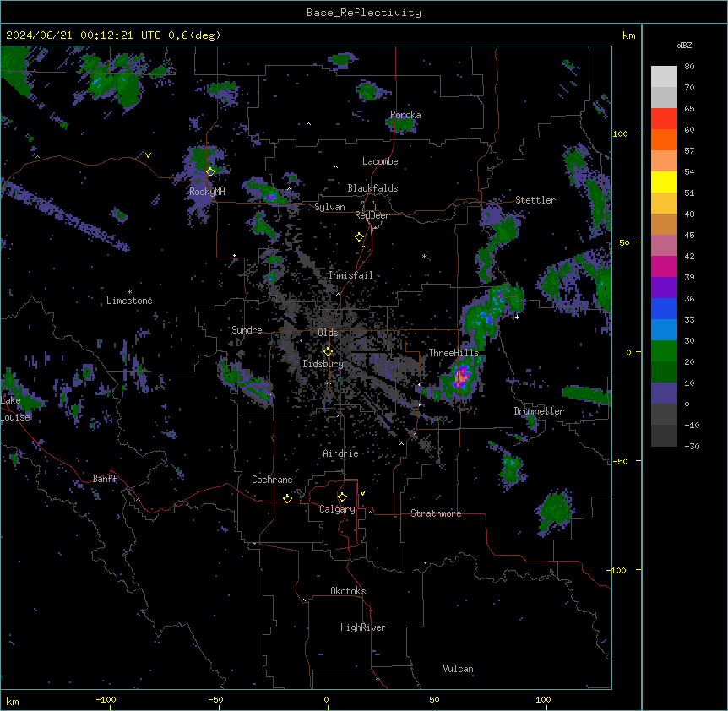Click the Limestone label
728x711 pixels.
(x=129, y=301)
